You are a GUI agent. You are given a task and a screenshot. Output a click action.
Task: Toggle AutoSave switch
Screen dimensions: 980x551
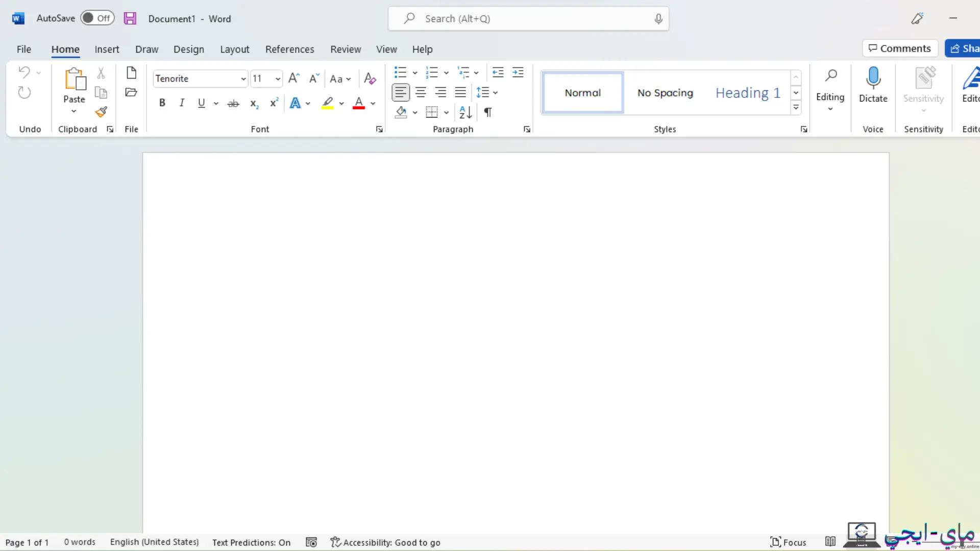[97, 18]
